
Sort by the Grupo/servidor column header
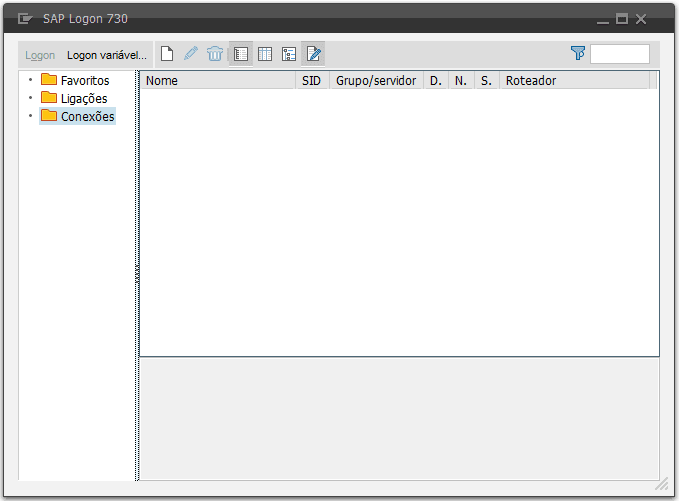[376, 81]
